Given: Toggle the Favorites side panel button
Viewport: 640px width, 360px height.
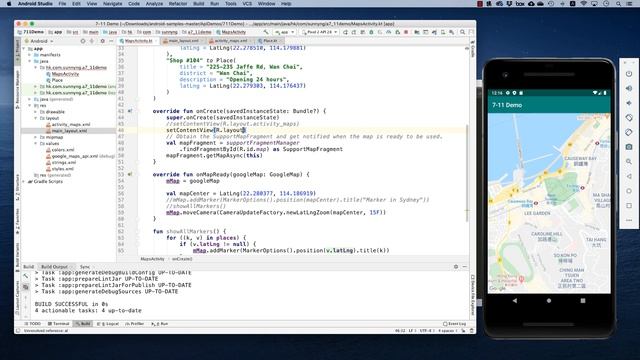Looking at the screenshot, I should tap(17, 222).
